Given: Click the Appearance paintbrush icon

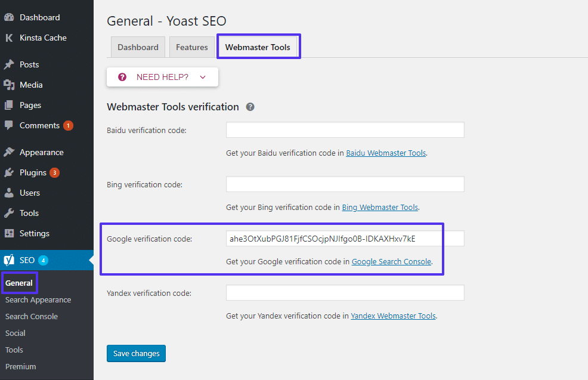Looking at the screenshot, I should coord(9,152).
